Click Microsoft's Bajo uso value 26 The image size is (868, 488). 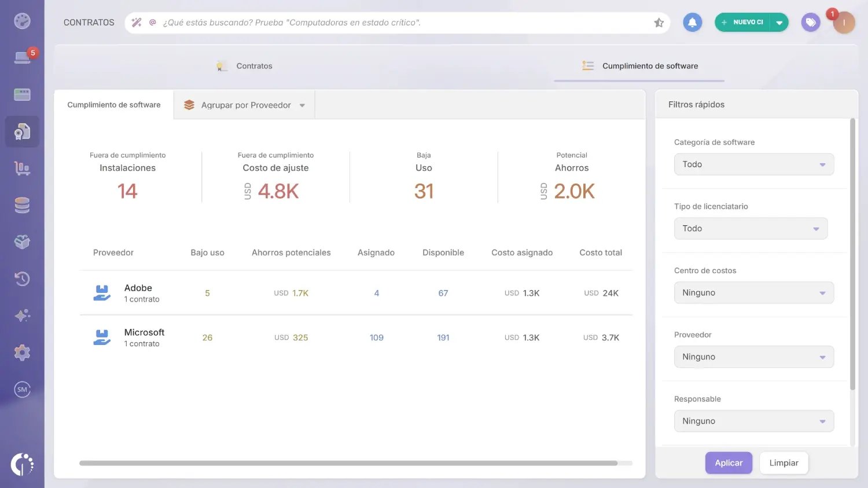click(207, 337)
